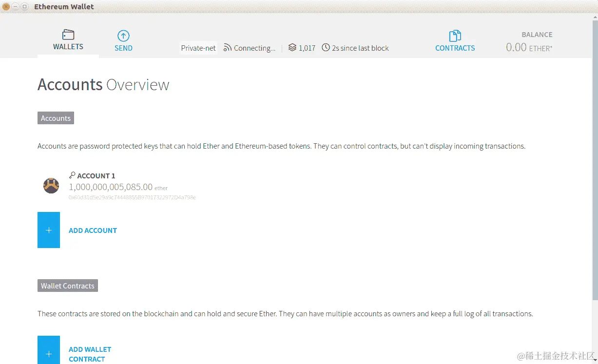Click the last block clock icon
Viewport: 598px width, 364px height.
coord(326,48)
